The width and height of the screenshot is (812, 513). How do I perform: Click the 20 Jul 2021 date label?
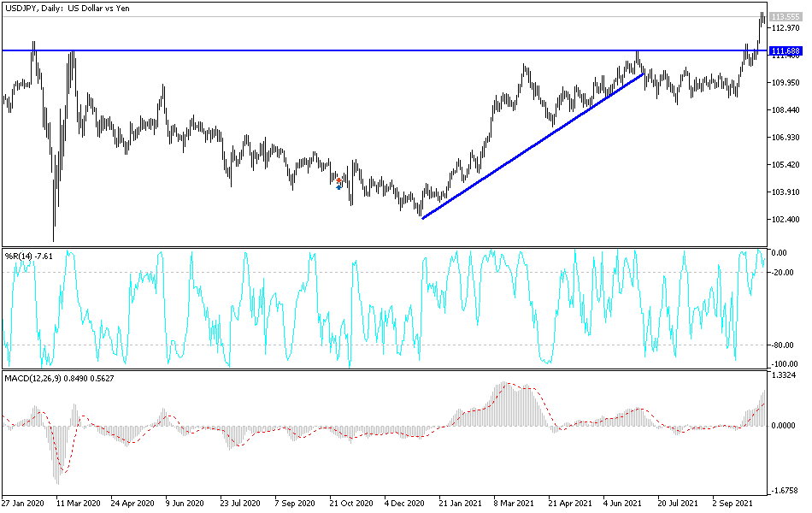tap(678, 503)
